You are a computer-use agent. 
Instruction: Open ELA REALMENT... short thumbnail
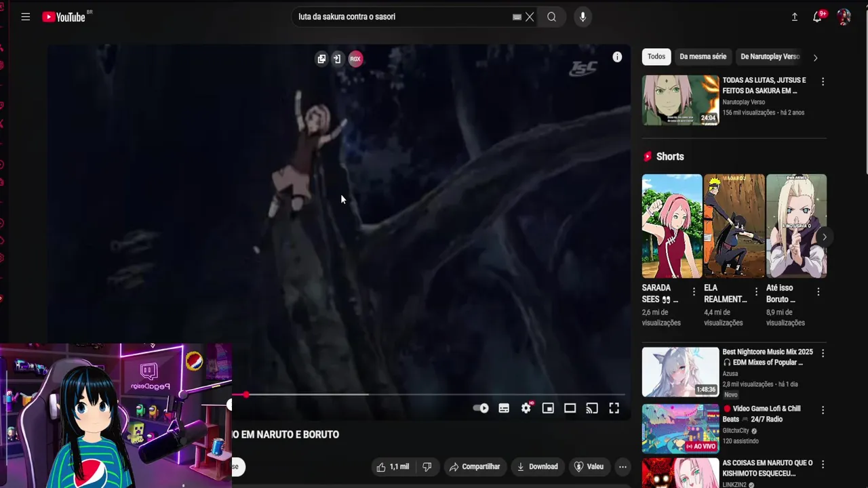[x=734, y=226]
